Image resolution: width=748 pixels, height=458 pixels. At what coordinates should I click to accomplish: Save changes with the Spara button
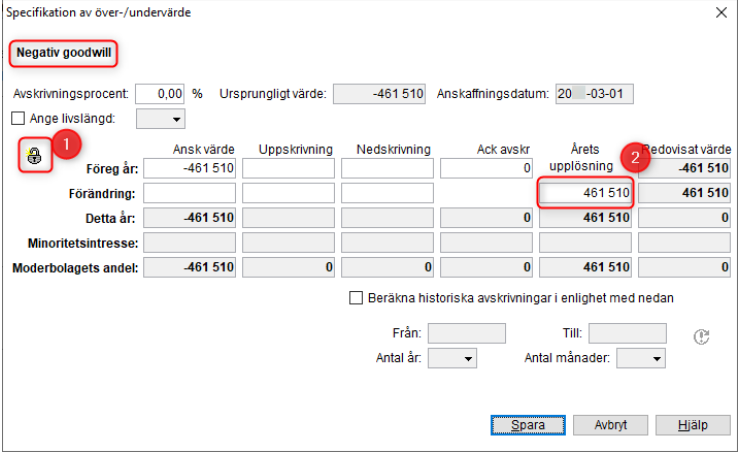click(528, 425)
